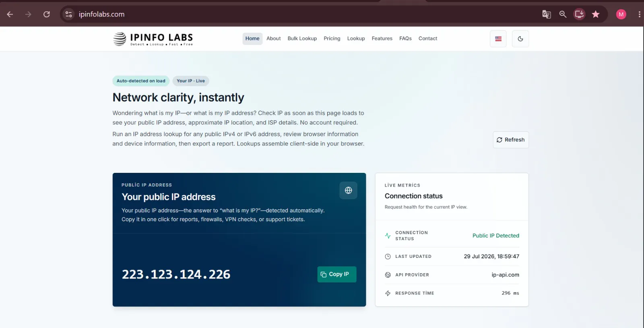
Task: Click the Auto-detected on load badge
Action: tap(141, 81)
